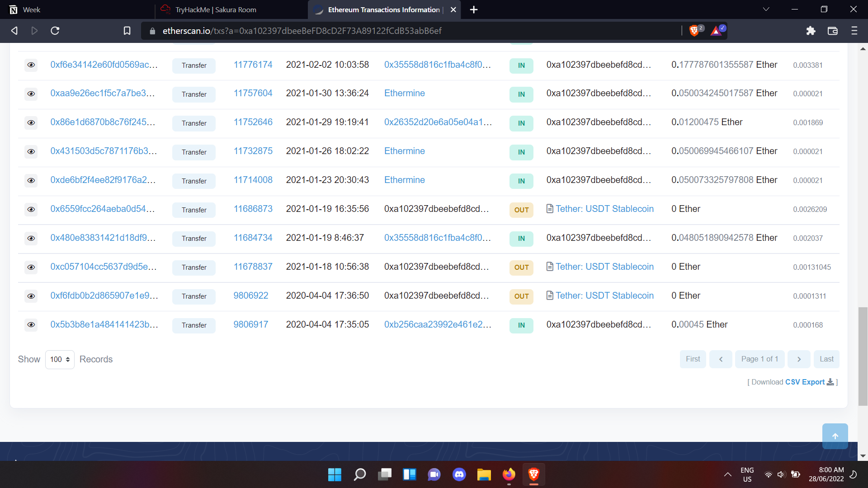Screen dimensions: 868x488
Task: Click the Transfer method label for block 11732875
Action: [194, 152]
